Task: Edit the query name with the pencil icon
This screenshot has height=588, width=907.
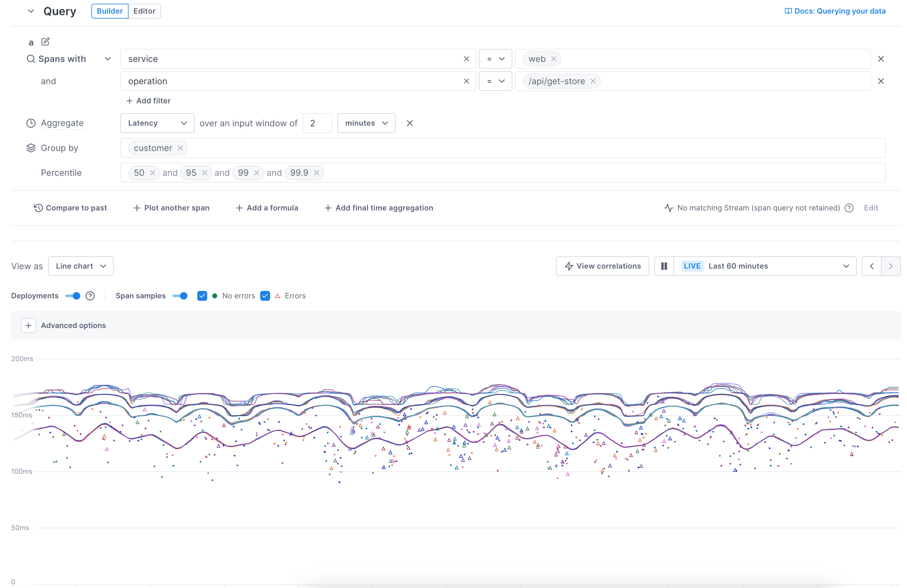Action: coord(45,41)
